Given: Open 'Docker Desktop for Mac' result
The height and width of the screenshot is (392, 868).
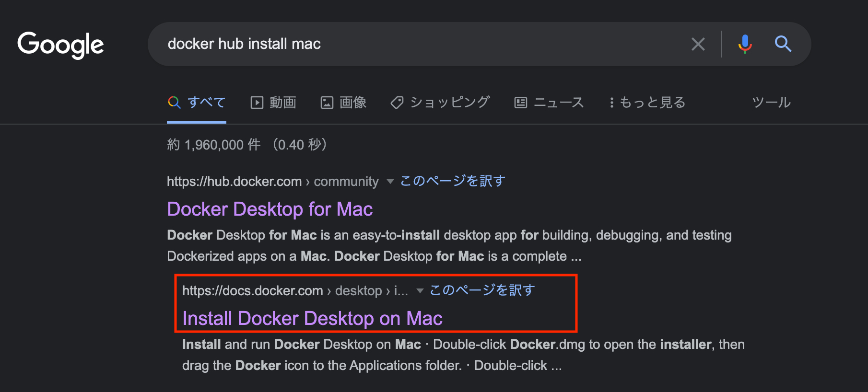Looking at the screenshot, I should 270,209.
